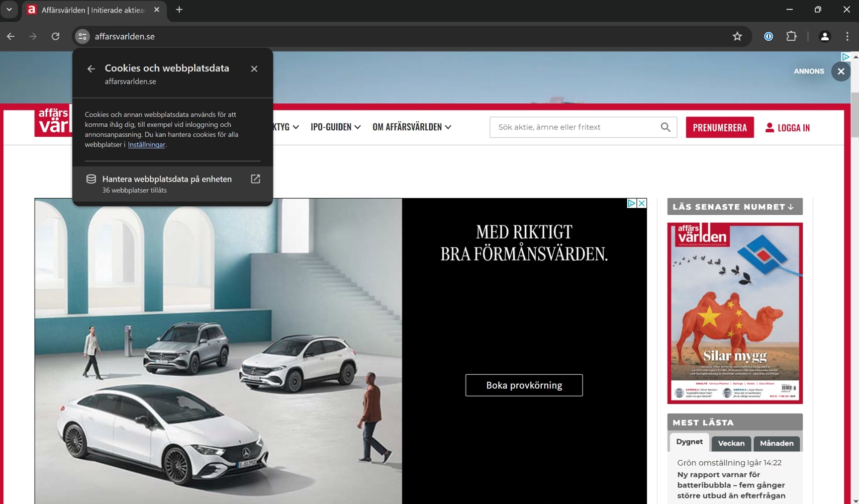Open a new browser tab
859x504 pixels.
tap(179, 9)
